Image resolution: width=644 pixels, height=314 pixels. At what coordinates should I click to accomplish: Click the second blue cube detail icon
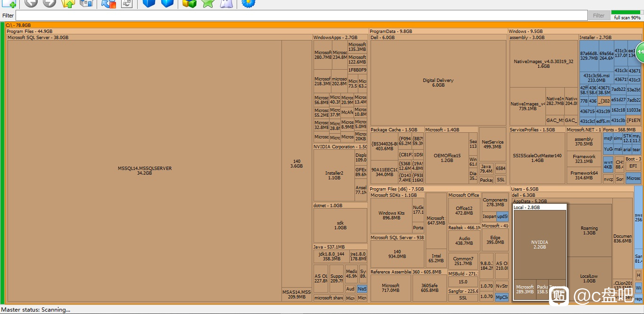point(167,3)
